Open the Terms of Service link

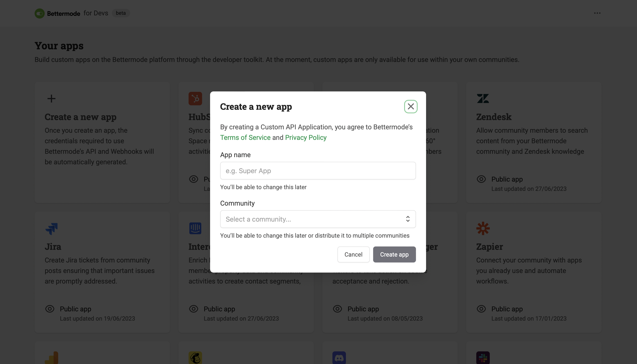coord(245,138)
